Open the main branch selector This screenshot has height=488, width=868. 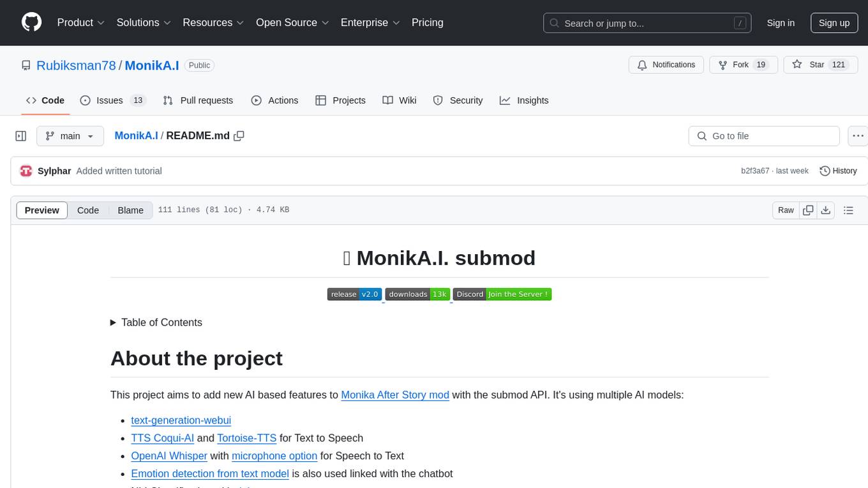click(70, 136)
